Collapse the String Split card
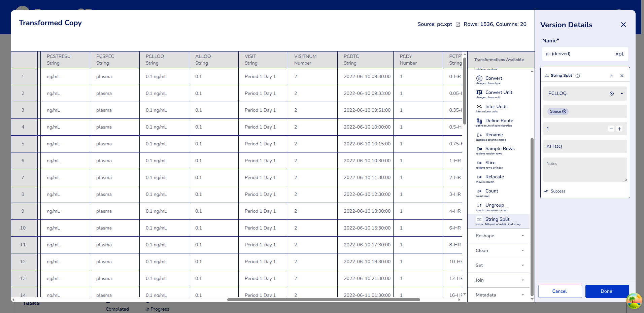The height and width of the screenshot is (313, 644). pos(611,76)
